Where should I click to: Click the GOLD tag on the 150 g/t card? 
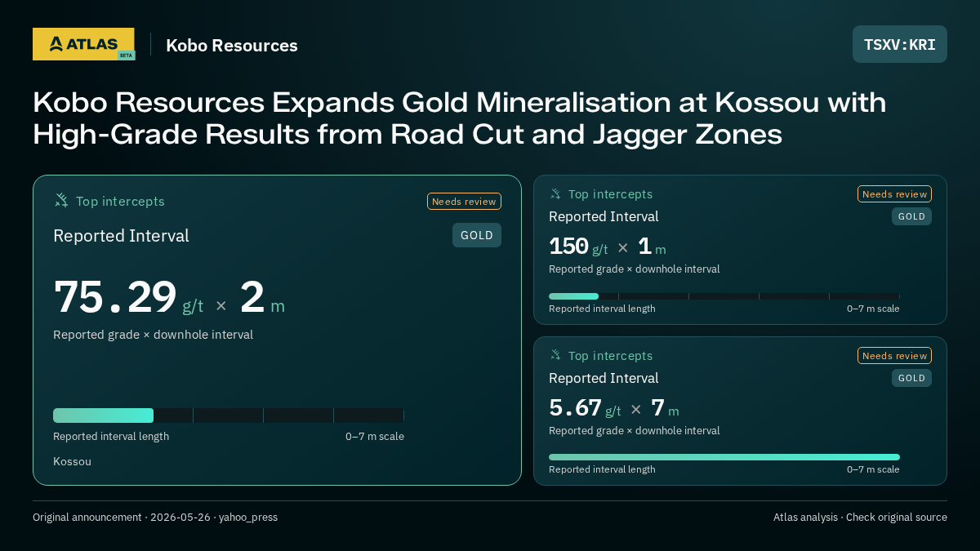911,216
